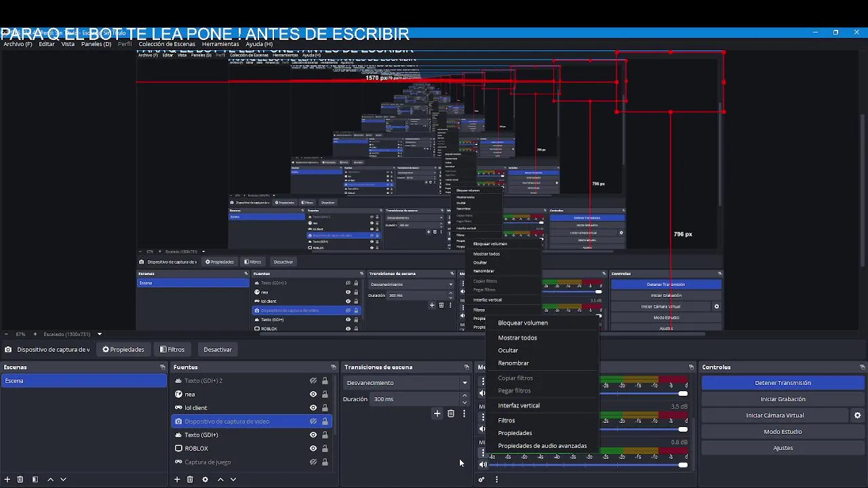Open transition options three-dot menu
The height and width of the screenshot is (488, 868).
click(x=464, y=413)
